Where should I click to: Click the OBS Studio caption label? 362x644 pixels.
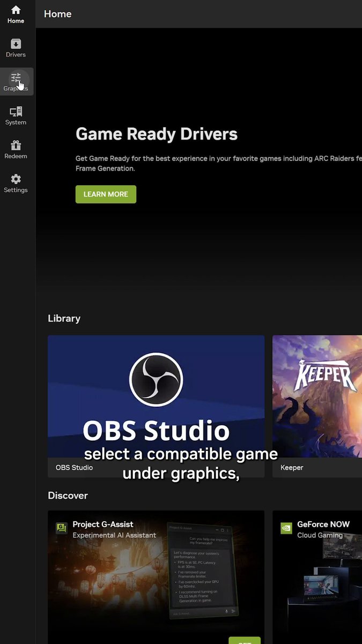74,467
